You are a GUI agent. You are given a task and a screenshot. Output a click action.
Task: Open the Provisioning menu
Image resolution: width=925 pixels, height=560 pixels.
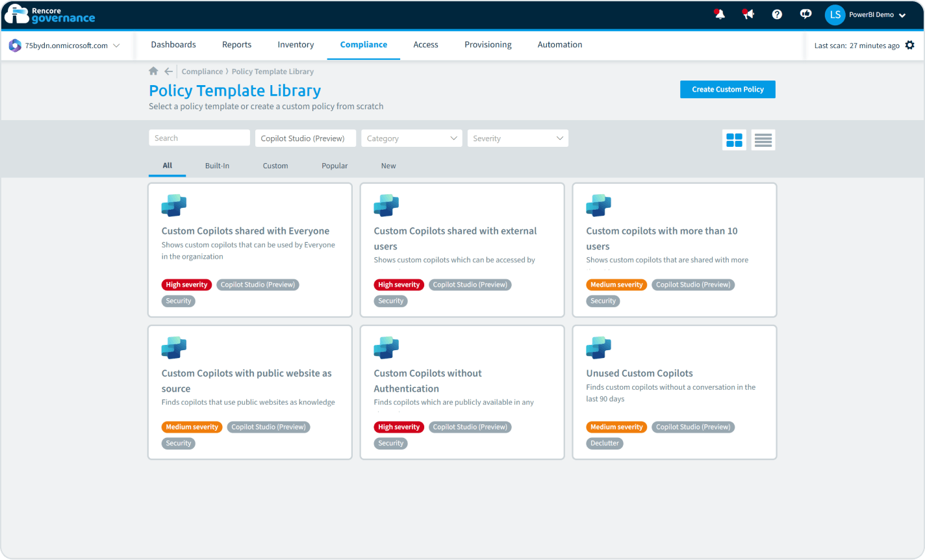[488, 45]
